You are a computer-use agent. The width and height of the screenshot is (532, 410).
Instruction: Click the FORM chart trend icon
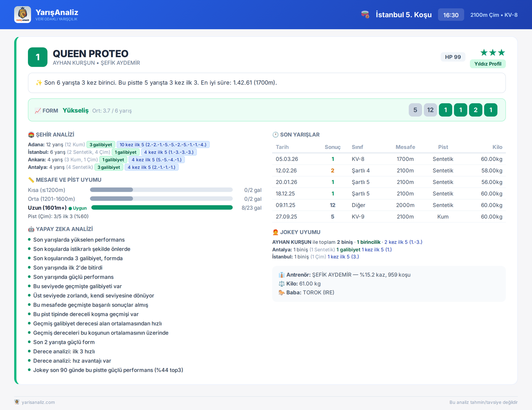38,111
